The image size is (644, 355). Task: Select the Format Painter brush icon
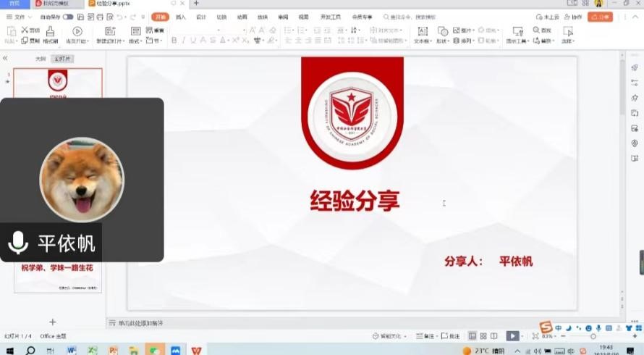50,31
